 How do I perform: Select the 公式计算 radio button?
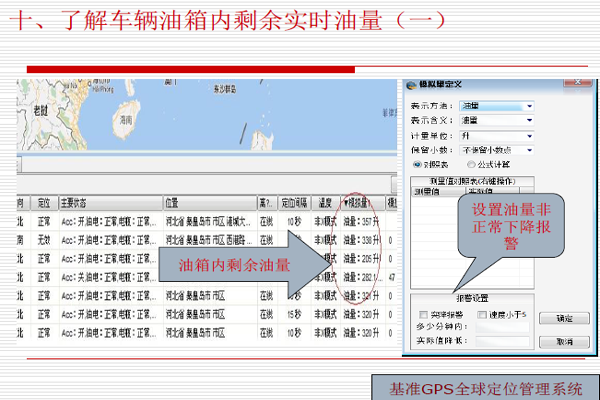(471, 164)
